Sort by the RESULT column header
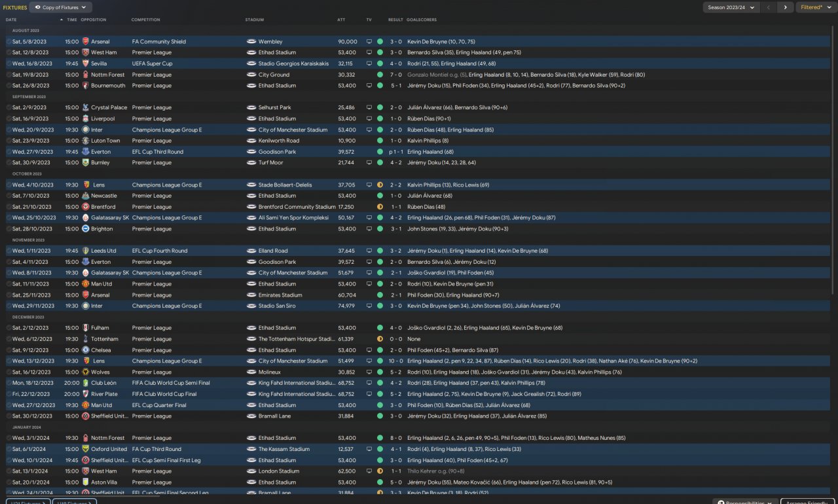 (395, 20)
